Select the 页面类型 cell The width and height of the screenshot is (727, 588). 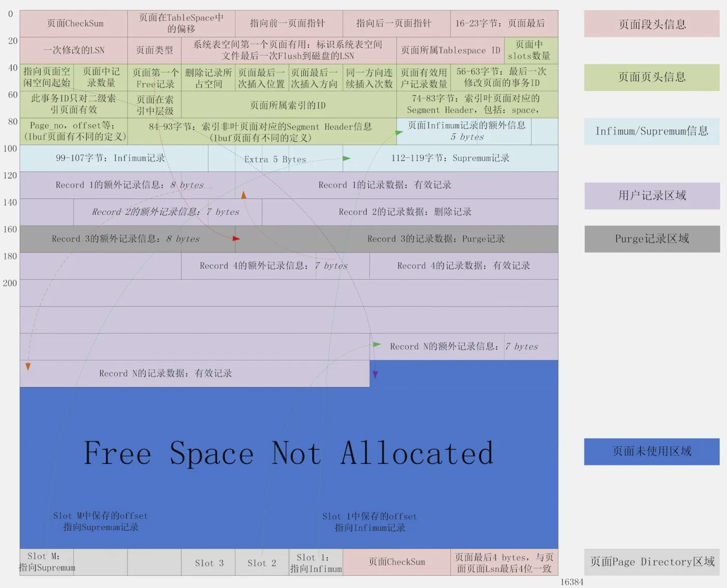point(154,50)
